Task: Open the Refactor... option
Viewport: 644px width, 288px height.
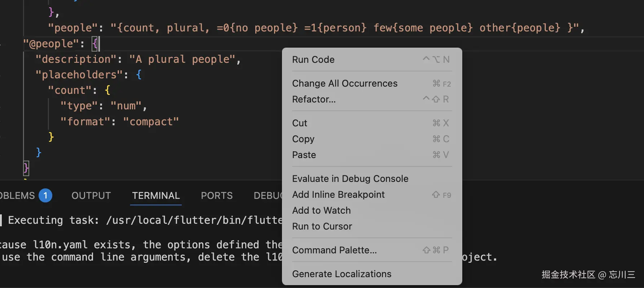Action: (314, 99)
